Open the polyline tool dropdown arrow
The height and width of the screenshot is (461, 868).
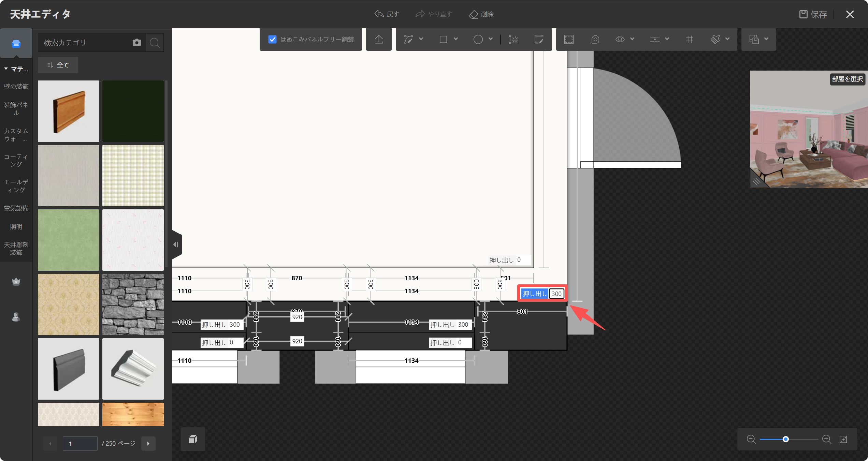click(x=421, y=39)
